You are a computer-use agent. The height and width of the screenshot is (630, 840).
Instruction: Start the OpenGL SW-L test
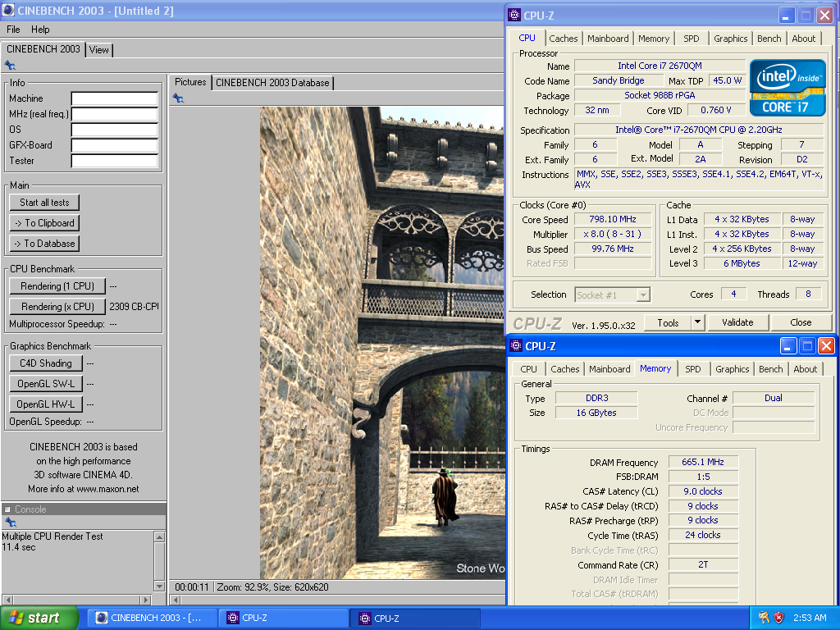[x=46, y=384]
